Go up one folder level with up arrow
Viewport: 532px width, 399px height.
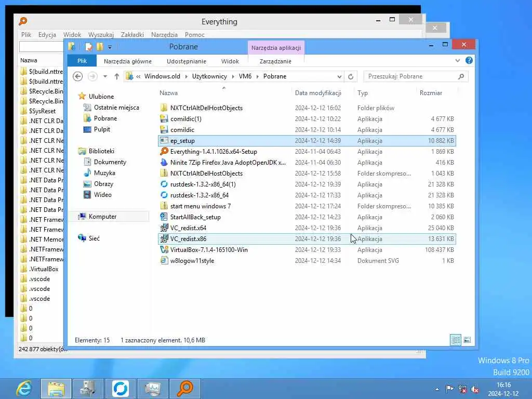(x=117, y=76)
